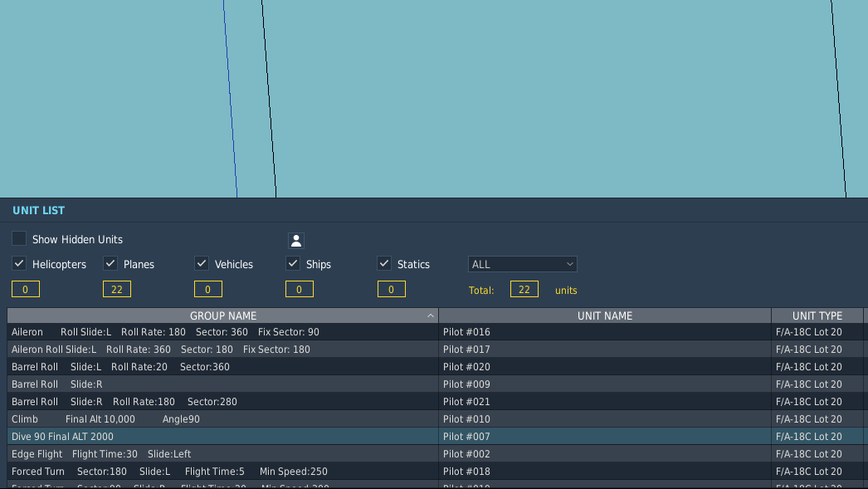Click the UNIT NAME column header
The height and width of the screenshot is (489, 868).
[604, 315]
